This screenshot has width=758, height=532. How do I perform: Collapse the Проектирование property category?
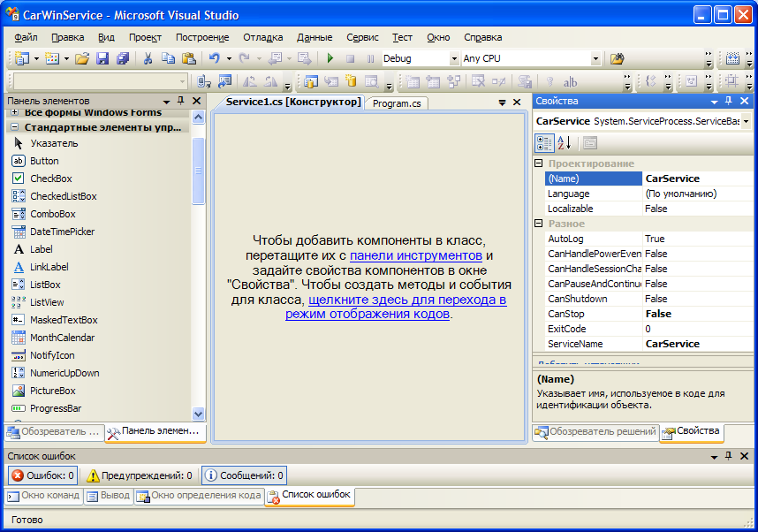tap(539, 163)
